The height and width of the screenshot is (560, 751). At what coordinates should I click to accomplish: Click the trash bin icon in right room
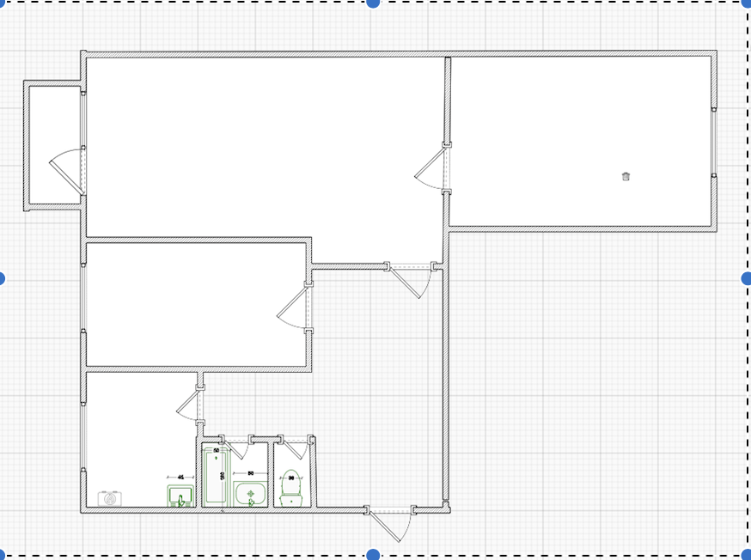coord(626,176)
